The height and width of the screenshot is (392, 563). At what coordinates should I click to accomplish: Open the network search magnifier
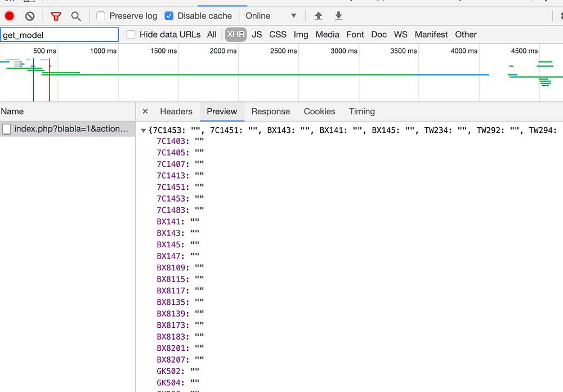click(76, 16)
